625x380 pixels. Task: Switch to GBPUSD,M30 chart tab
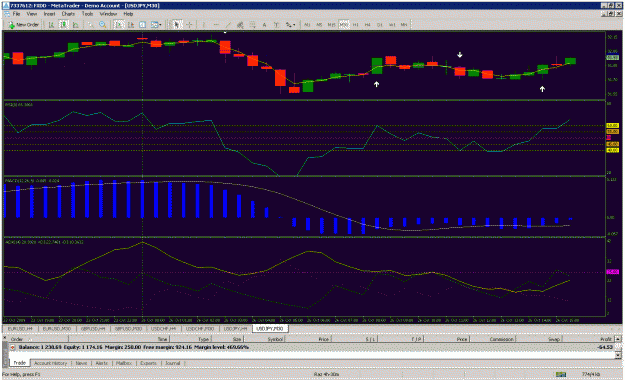coord(128,329)
